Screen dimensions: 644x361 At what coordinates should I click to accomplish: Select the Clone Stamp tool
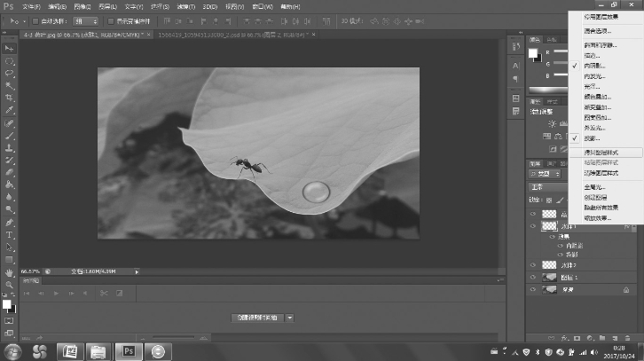[x=9, y=147]
